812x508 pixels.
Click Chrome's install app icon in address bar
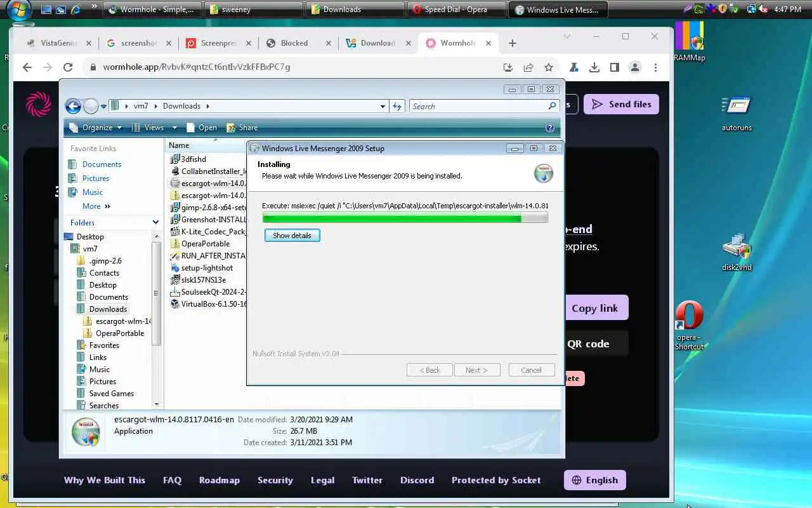(507, 67)
